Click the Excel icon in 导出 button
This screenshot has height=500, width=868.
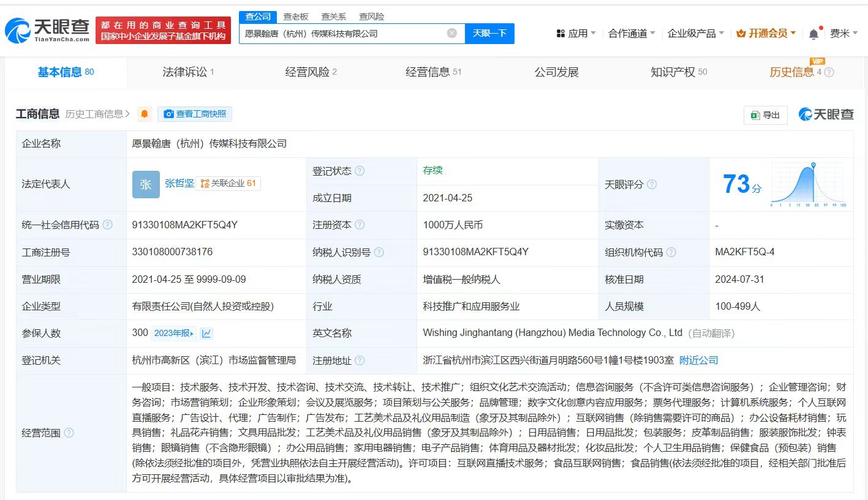[755, 115]
